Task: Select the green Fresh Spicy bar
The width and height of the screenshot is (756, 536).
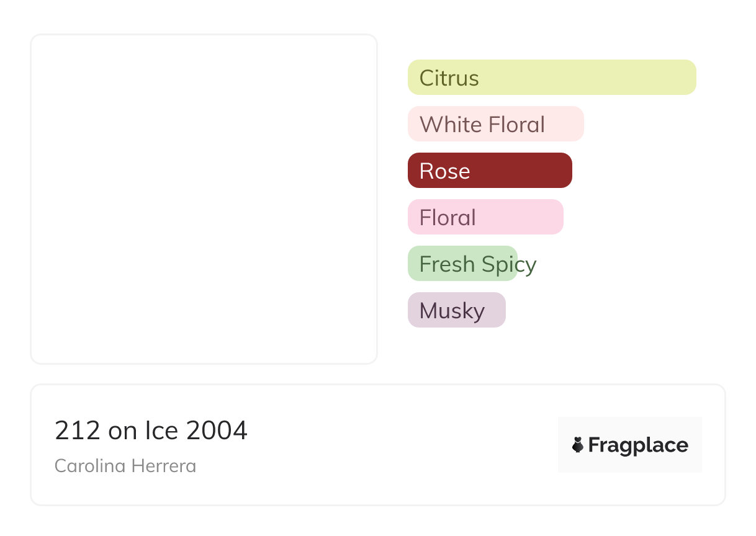Action: coord(462,264)
